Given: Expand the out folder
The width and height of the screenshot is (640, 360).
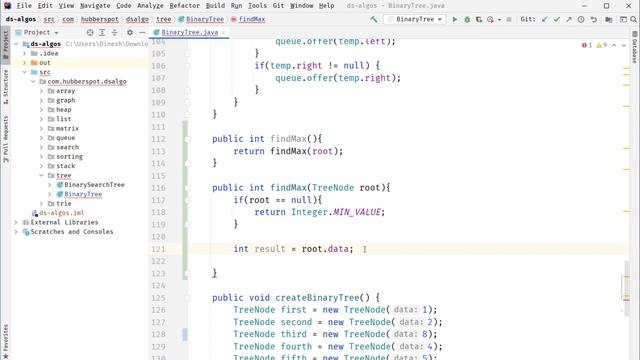Looking at the screenshot, I should point(24,62).
